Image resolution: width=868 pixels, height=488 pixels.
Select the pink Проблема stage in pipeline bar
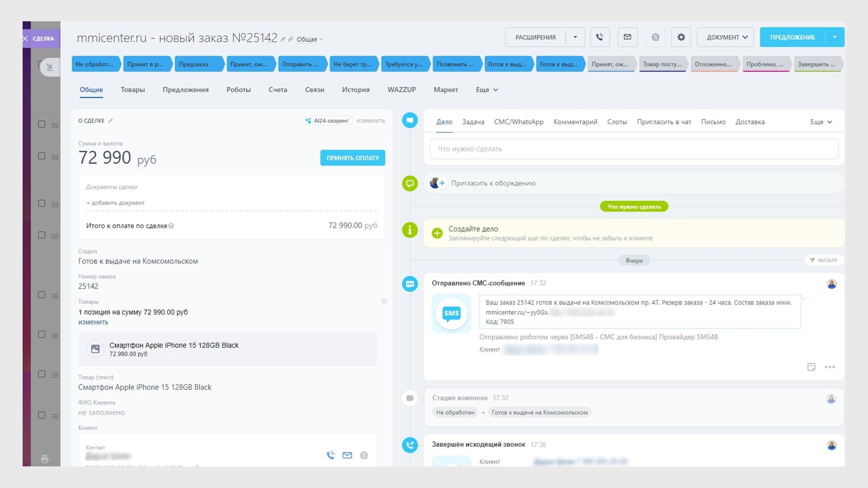(765, 64)
